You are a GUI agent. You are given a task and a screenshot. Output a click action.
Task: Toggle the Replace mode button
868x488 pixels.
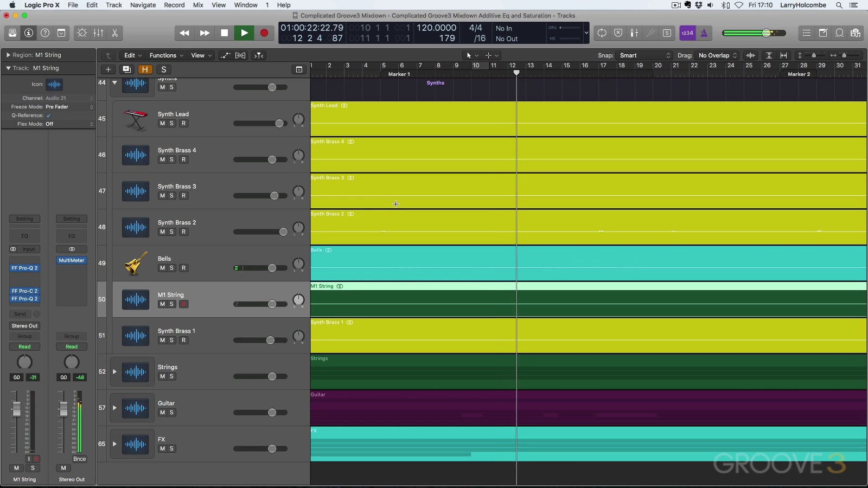(618, 33)
